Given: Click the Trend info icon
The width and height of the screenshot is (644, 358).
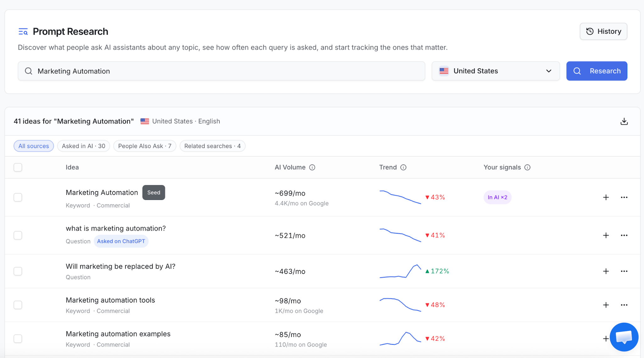Looking at the screenshot, I should pos(403,167).
